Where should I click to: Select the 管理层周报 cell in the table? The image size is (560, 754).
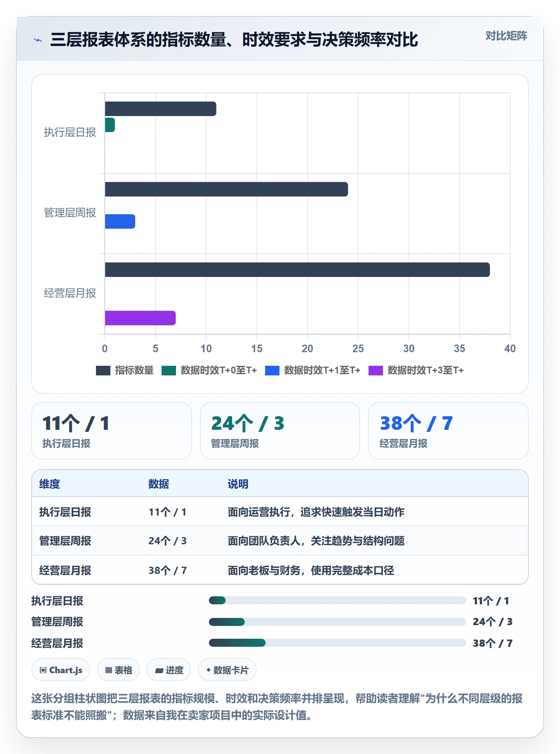coord(65,541)
